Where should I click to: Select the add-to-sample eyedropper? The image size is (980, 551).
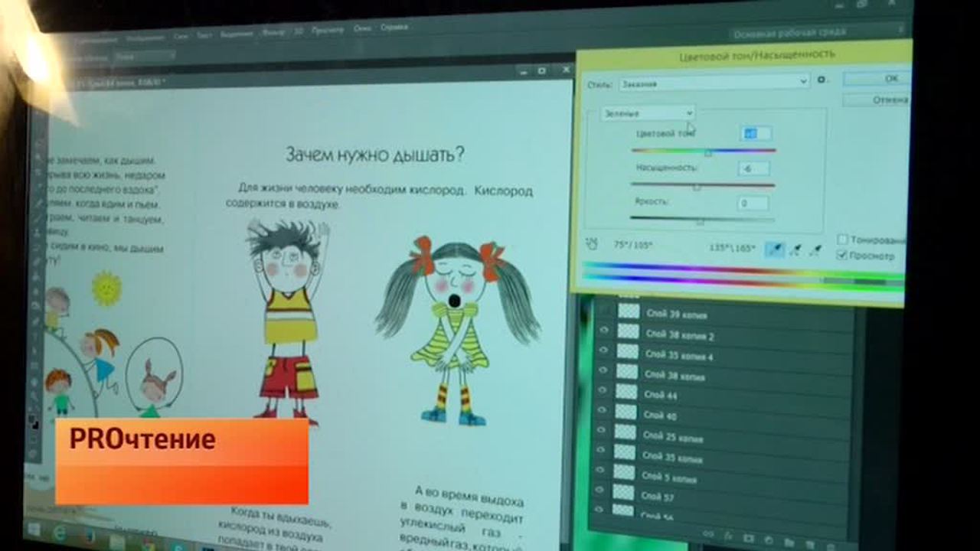796,250
